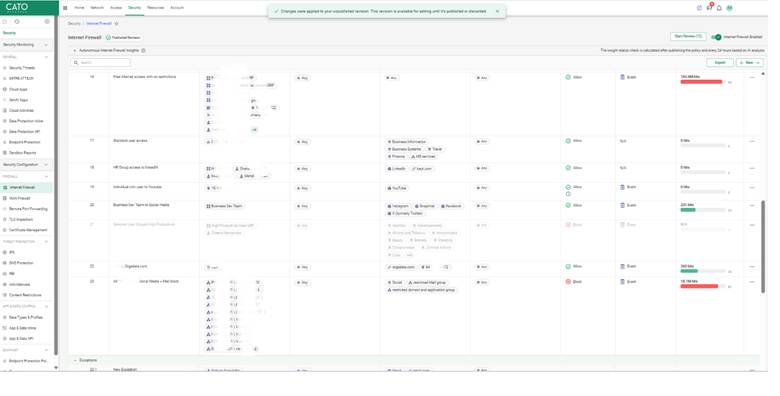Open WAN Firewall in sidebar

pos(20,198)
